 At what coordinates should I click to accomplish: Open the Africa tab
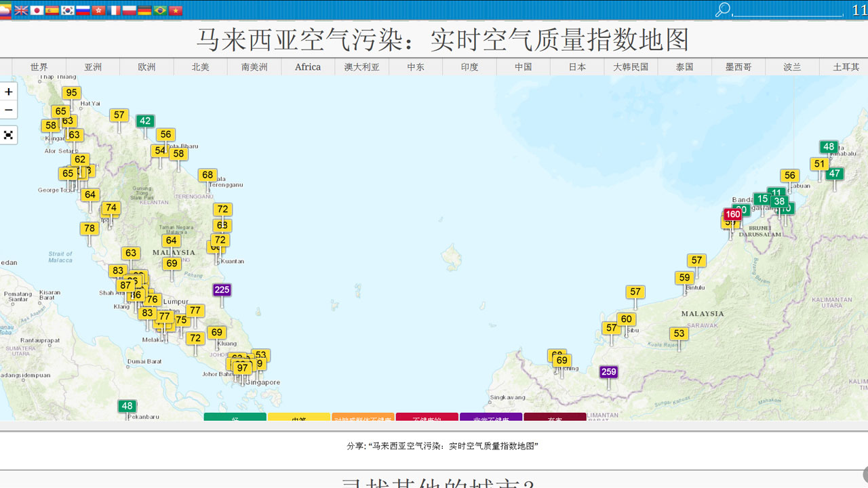pos(308,66)
